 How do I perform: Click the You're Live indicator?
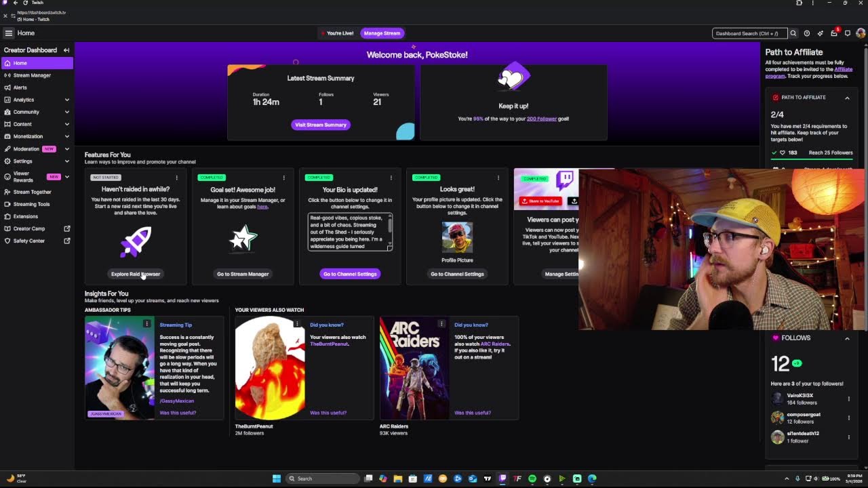[337, 33]
